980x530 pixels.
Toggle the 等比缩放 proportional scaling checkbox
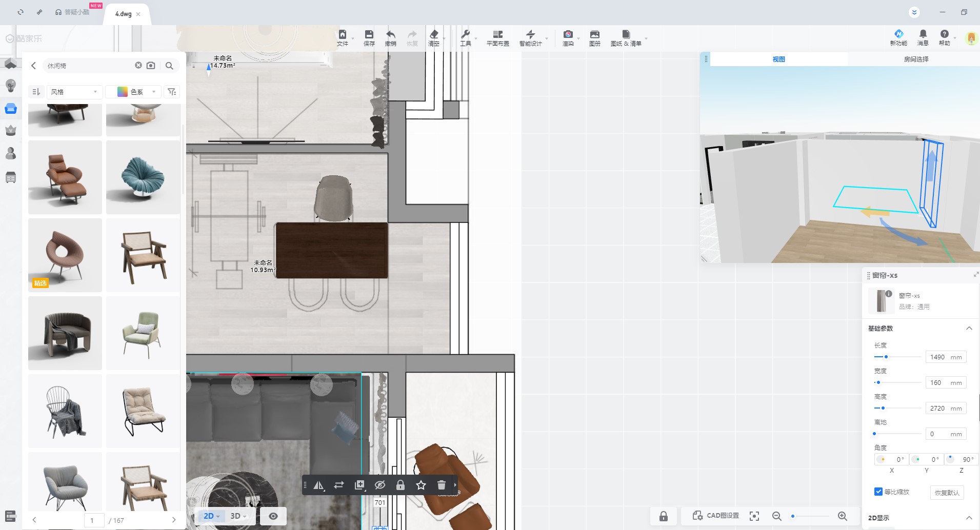click(x=878, y=492)
